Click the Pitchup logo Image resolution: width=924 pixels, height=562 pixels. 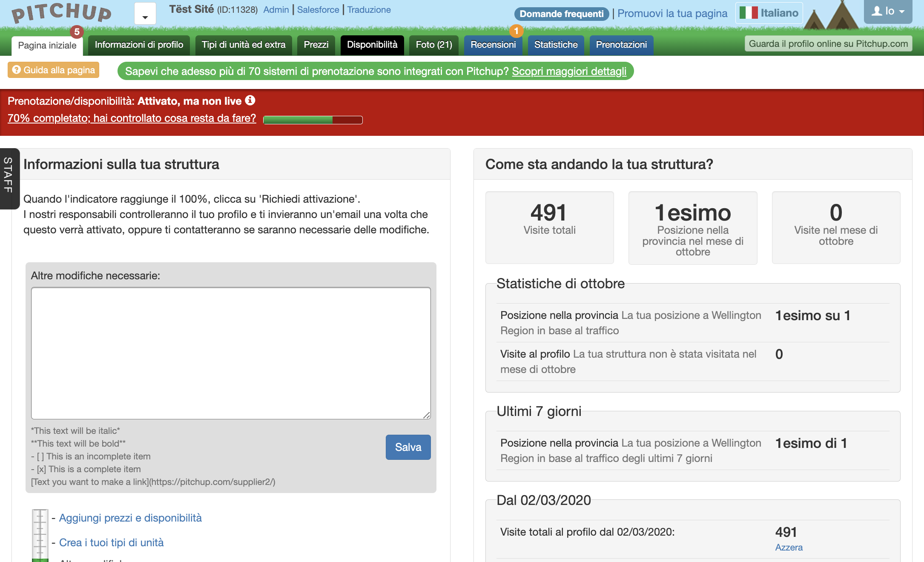coord(62,13)
